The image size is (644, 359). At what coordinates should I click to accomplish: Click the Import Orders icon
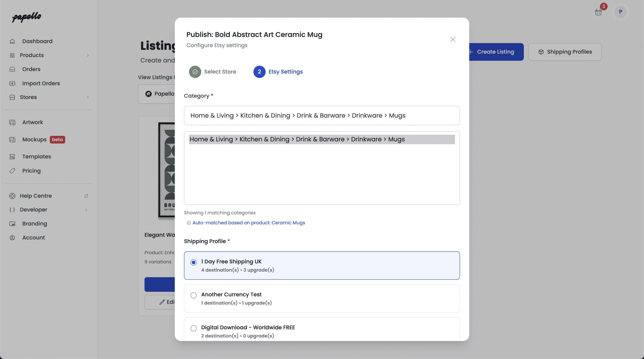pos(12,83)
